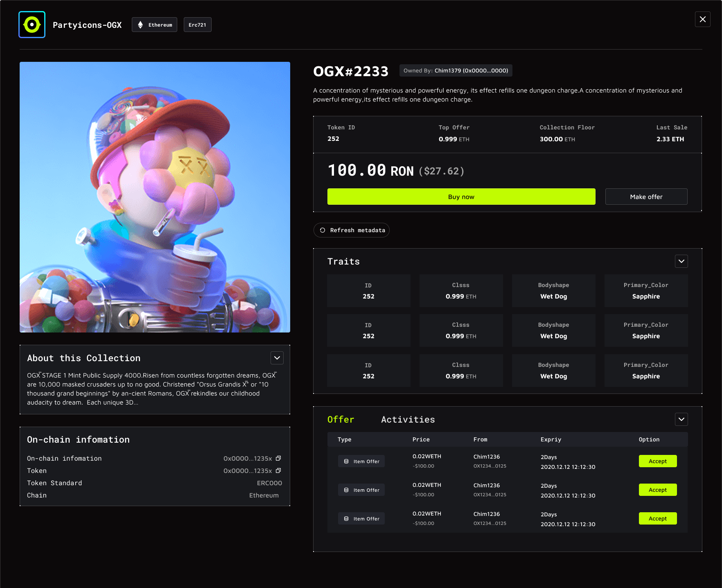Image resolution: width=722 pixels, height=588 pixels.
Task: Select second-row Bodyshape Wet Dog trait
Action: tap(553, 330)
